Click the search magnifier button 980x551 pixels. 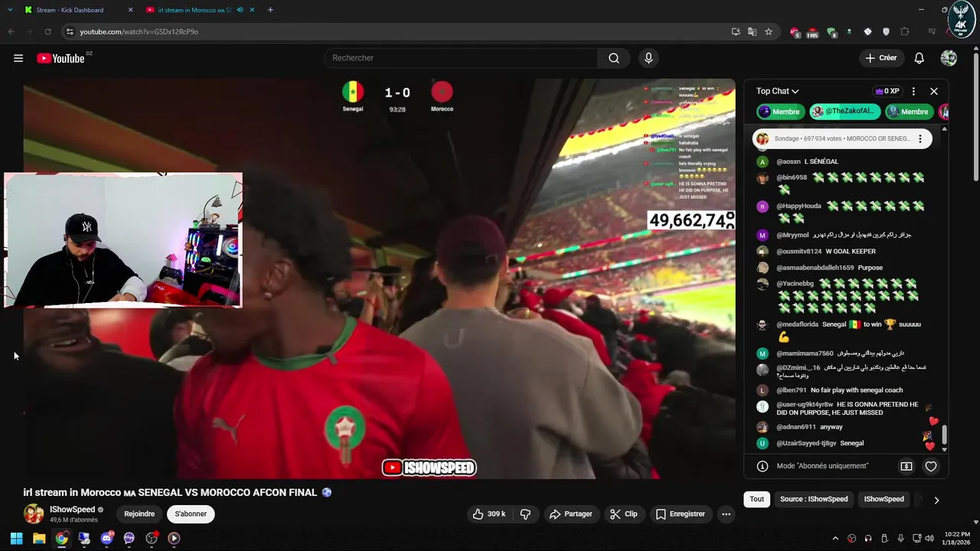614,58
